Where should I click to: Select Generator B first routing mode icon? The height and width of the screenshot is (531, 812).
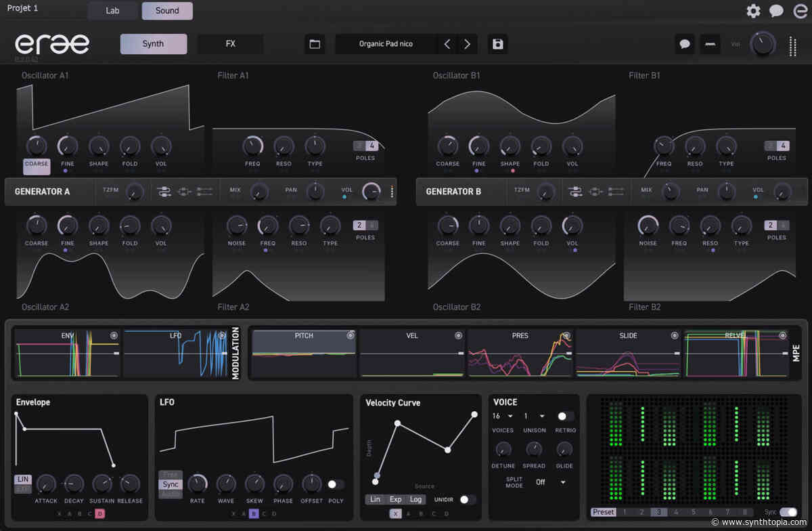[x=574, y=192]
